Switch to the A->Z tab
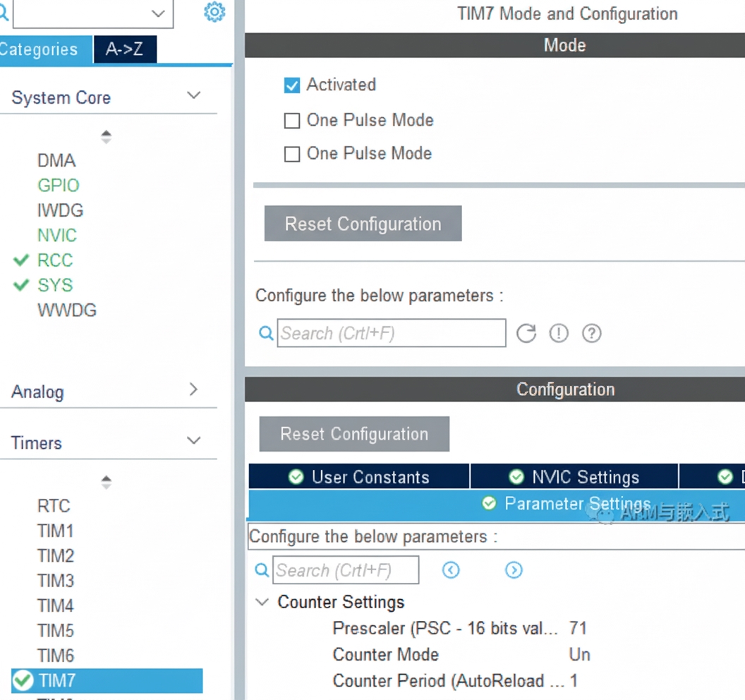Image resolution: width=745 pixels, height=700 pixels. 124,49
